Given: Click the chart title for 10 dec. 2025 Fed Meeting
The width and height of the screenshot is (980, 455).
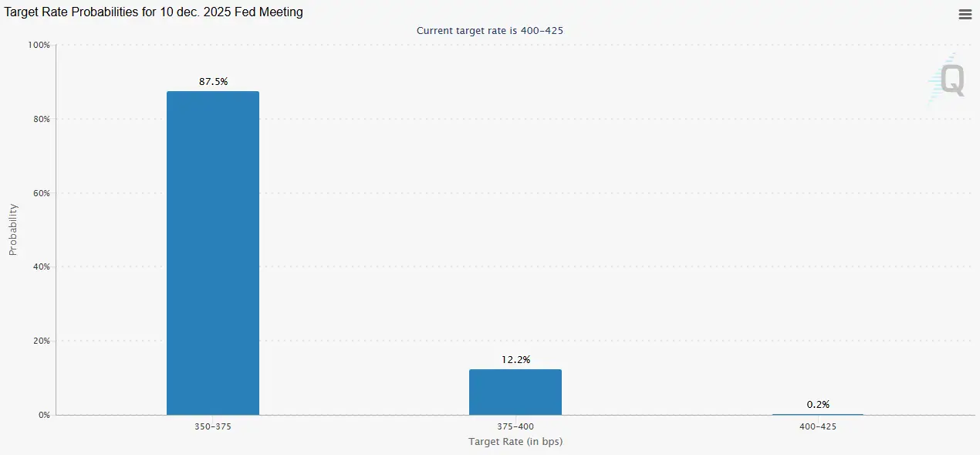Looking at the screenshot, I should tap(154, 12).
